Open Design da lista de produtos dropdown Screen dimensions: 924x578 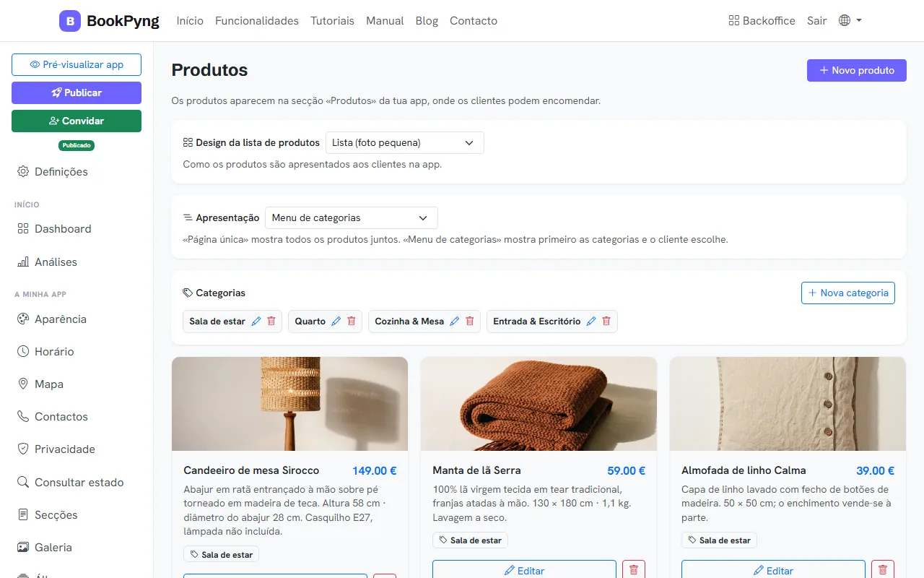tap(405, 143)
